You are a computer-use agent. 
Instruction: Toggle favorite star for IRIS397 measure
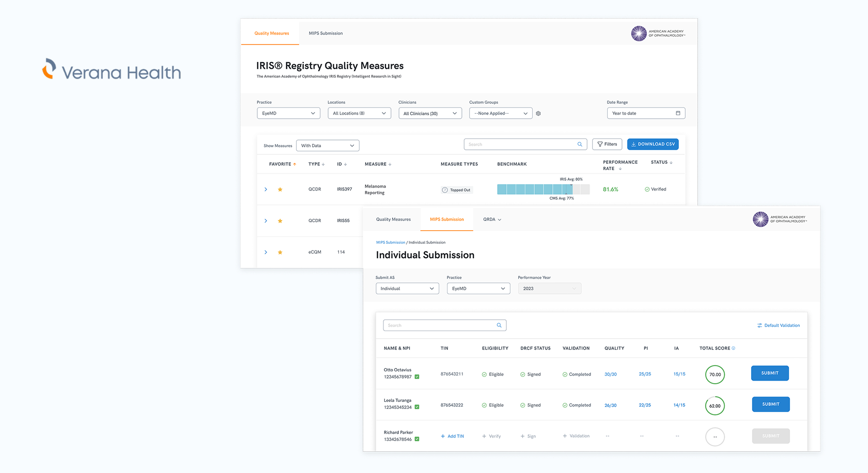(280, 190)
